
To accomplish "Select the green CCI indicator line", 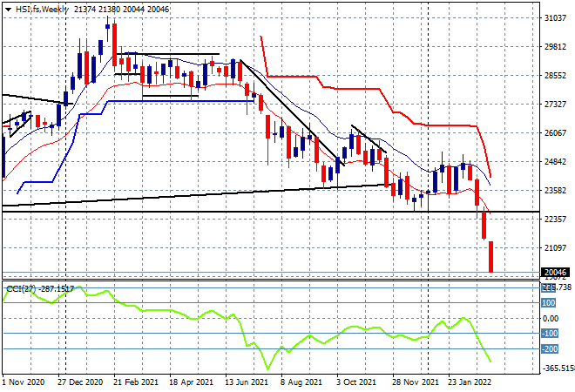I will [247, 327].
